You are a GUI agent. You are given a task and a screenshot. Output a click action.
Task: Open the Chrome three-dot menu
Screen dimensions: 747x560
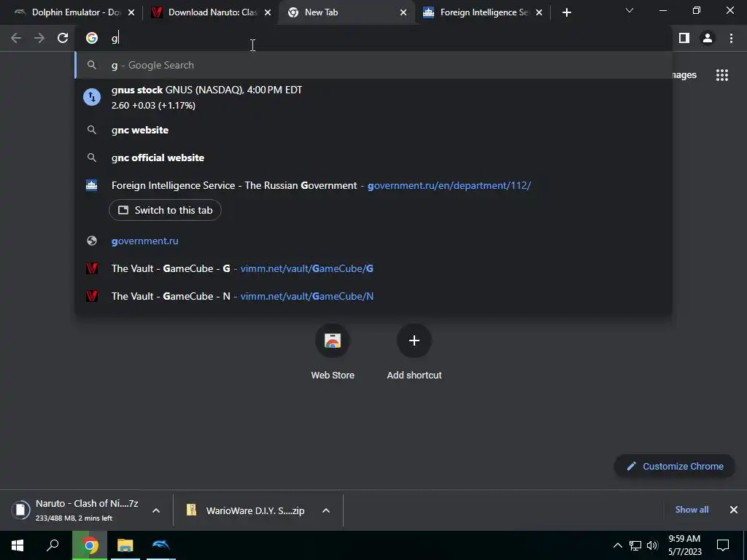point(731,38)
